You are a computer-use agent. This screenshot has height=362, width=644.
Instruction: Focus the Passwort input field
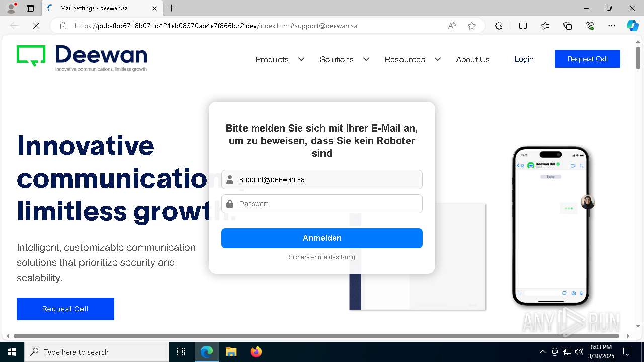click(x=322, y=204)
